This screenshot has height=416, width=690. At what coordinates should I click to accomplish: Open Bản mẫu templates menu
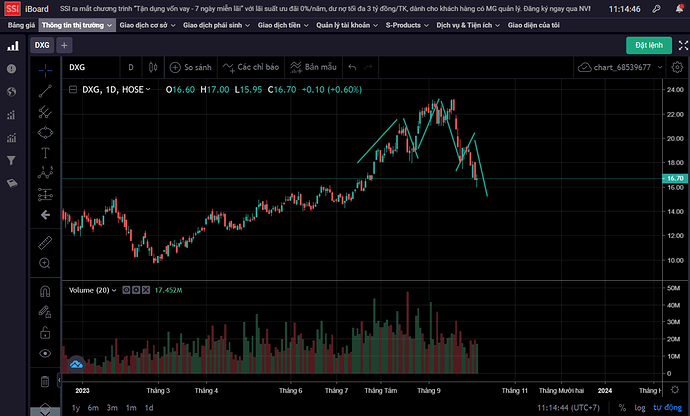(313, 67)
